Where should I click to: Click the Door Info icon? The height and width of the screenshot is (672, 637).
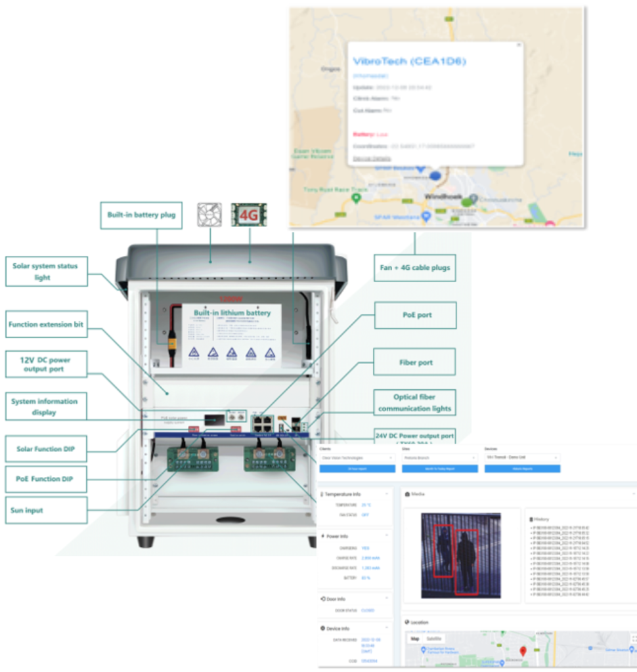(x=322, y=598)
